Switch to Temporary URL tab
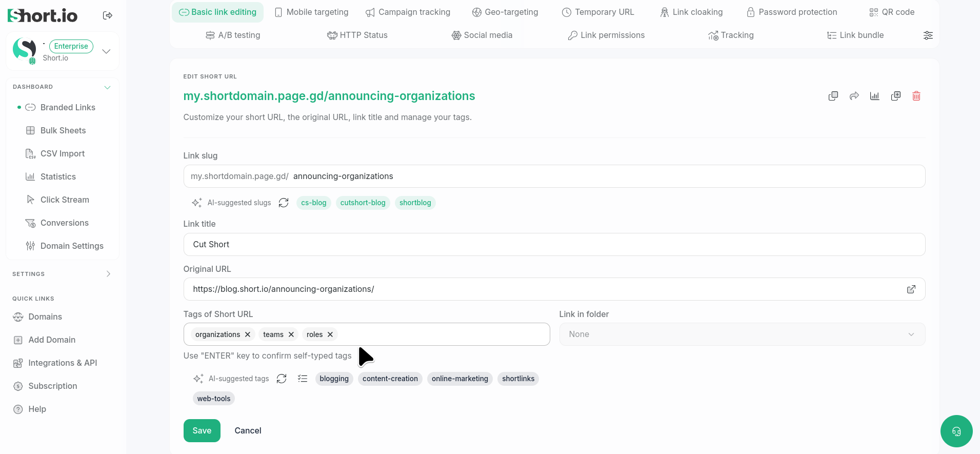Image resolution: width=980 pixels, height=454 pixels. [598, 12]
